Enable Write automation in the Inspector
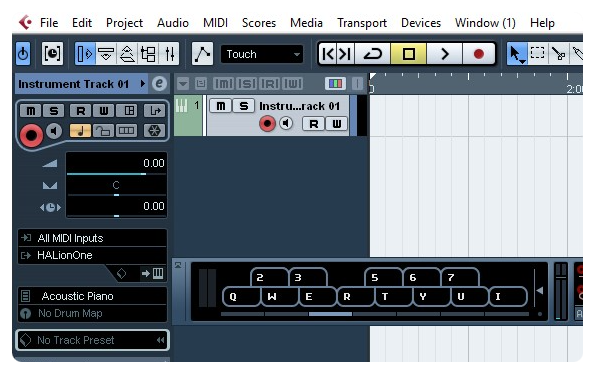 coord(104,111)
